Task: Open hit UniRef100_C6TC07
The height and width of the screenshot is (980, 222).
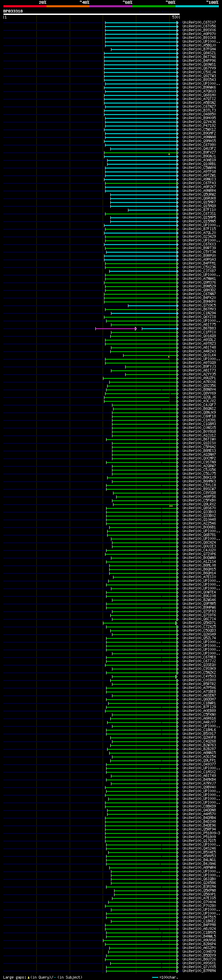Action: coord(199,23)
